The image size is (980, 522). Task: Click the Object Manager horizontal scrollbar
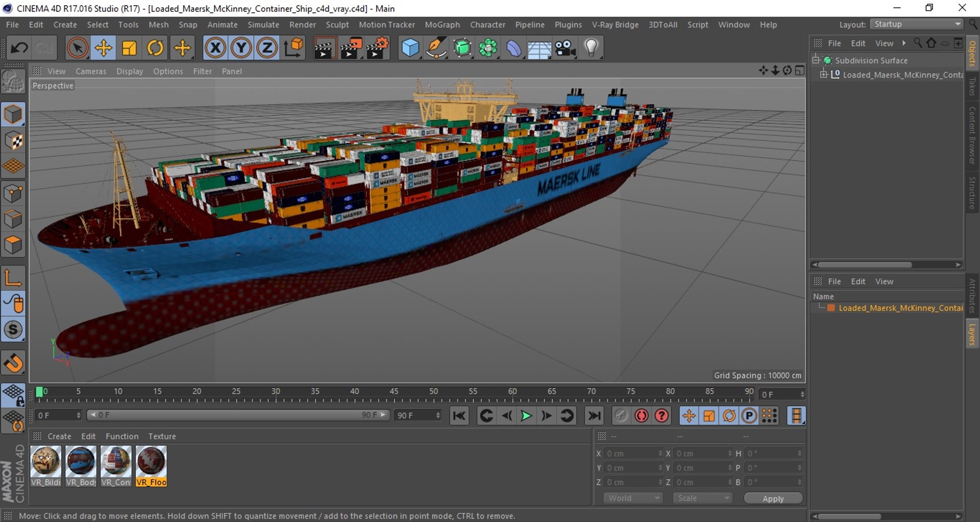[x=865, y=265]
